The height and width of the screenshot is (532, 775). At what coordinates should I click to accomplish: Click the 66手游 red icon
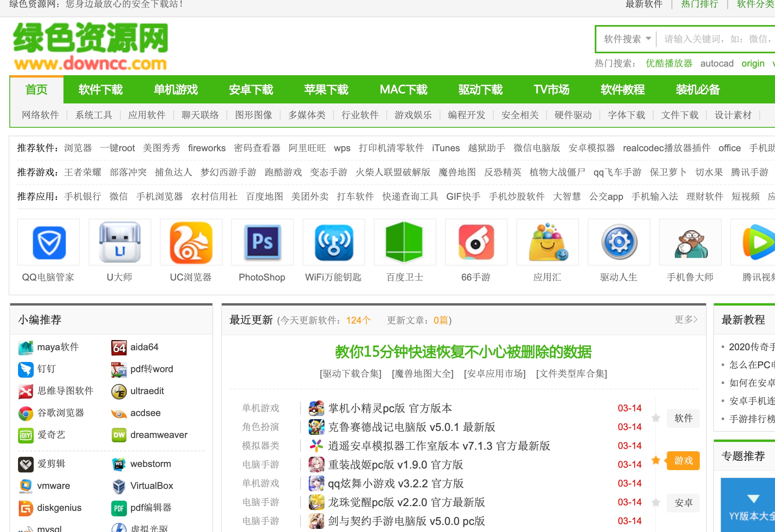[476, 242]
